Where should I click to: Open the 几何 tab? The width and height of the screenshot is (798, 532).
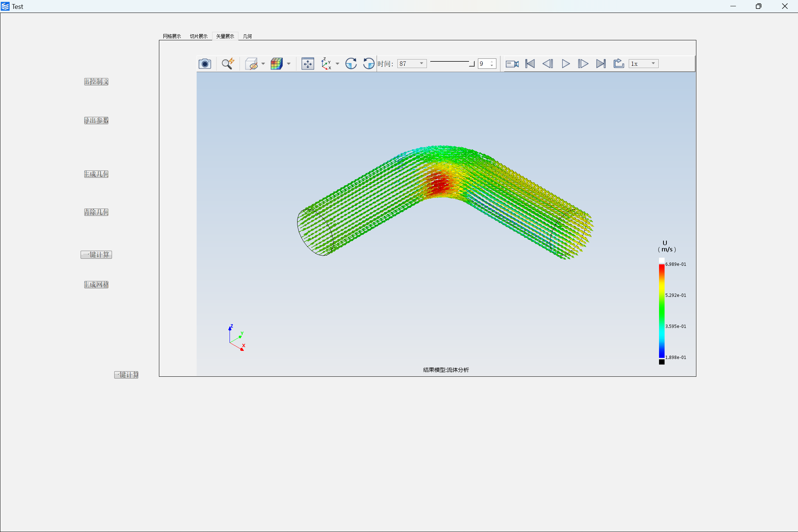coord(247,36)
